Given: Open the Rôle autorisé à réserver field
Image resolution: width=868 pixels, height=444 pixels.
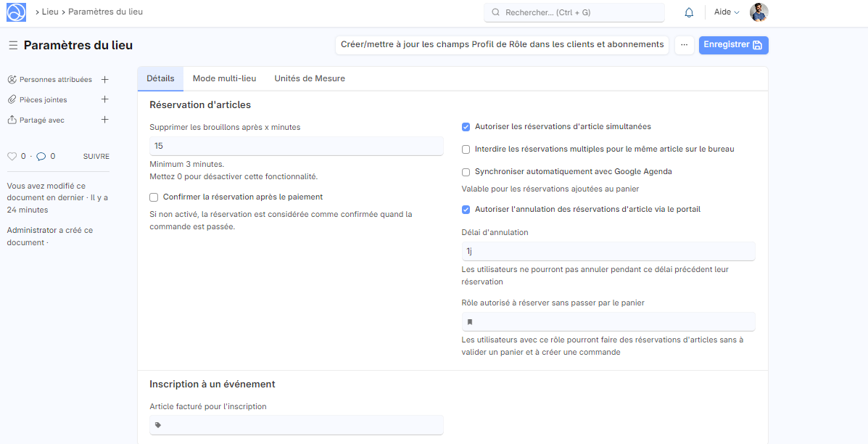Looking at the screenshot, I should [608, 321].
